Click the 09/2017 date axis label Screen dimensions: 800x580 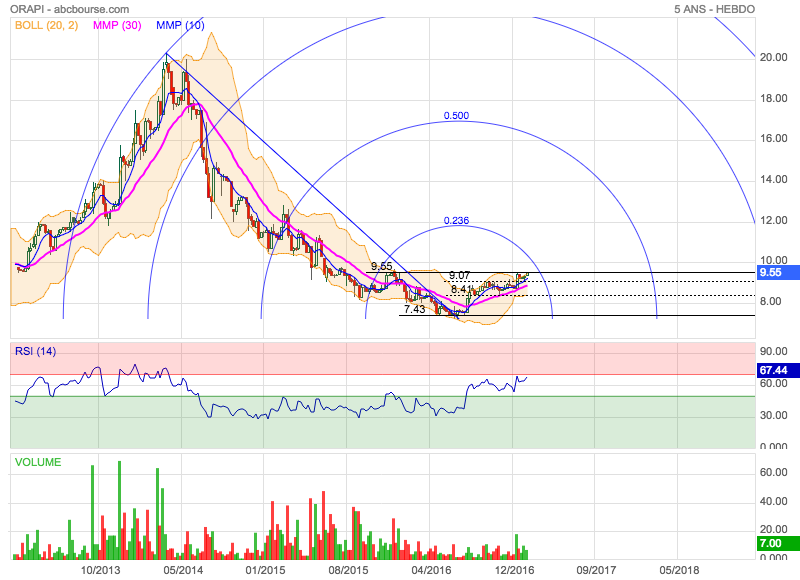pyautogui.click(x=596, y=570)
